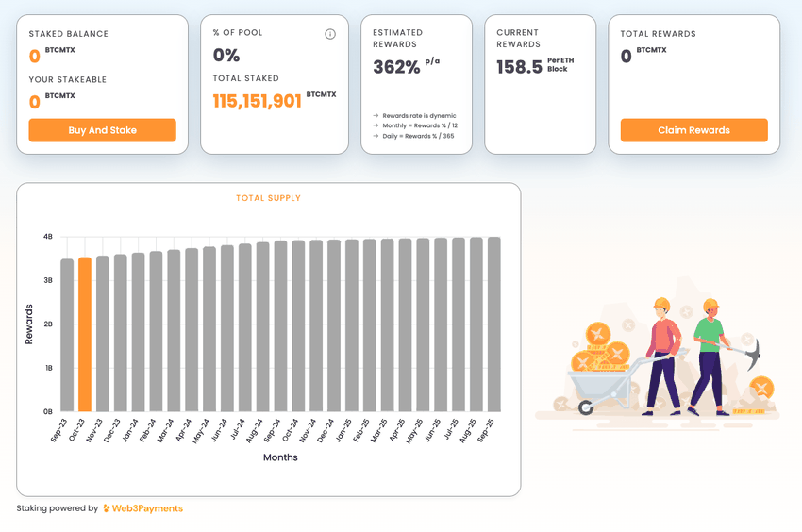
Task: Click the Web3Payments paw logo icon
Action: (x=107, y=508)
